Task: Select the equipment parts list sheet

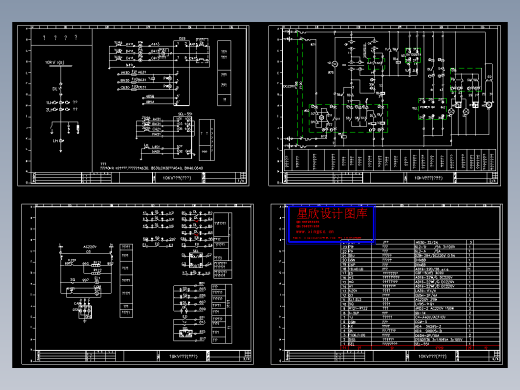Action: pos(387,284)
